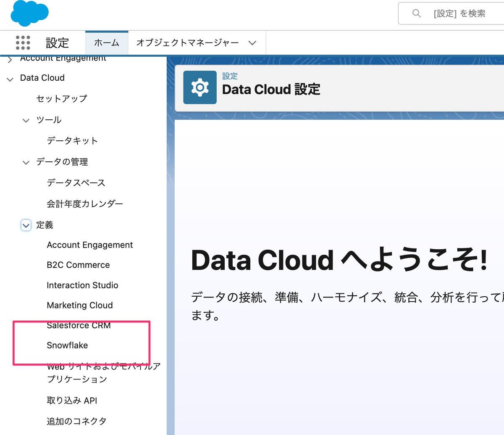Open Snowflake definition

(67, 345)
